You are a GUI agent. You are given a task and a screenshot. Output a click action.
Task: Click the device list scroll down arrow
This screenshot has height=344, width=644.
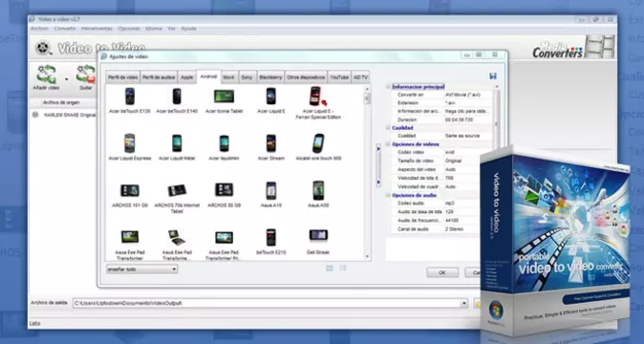coord(367,256)
